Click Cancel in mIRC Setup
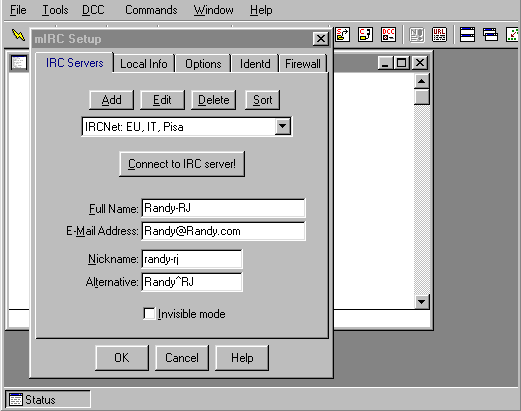Image resolution: width=521 pixels, height=411 pixels. pos(182,358)
